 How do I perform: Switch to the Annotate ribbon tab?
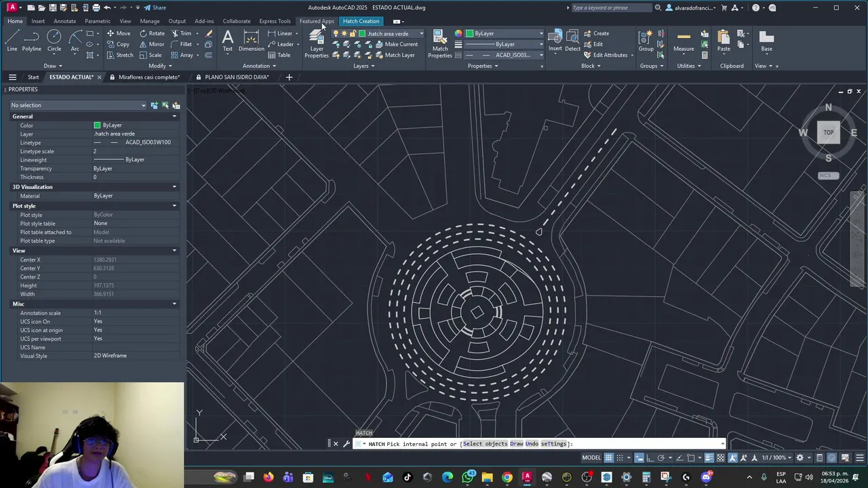(64, 21)
